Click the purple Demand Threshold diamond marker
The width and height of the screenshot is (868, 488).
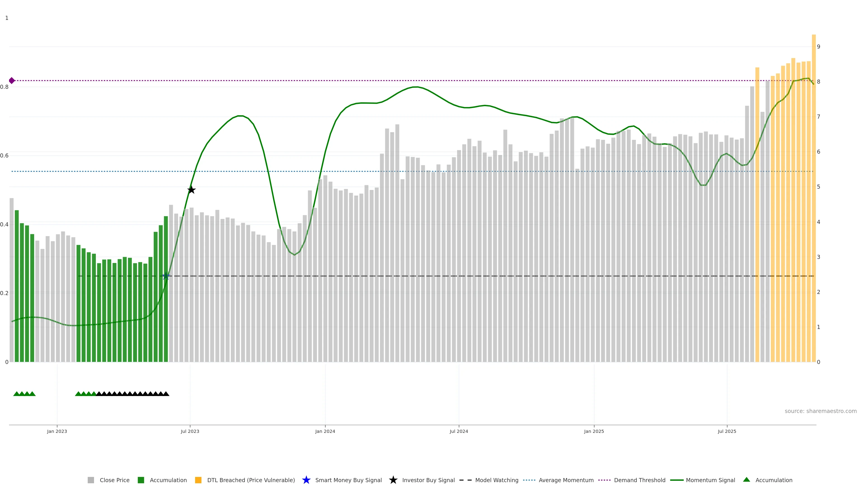point(12,80)
